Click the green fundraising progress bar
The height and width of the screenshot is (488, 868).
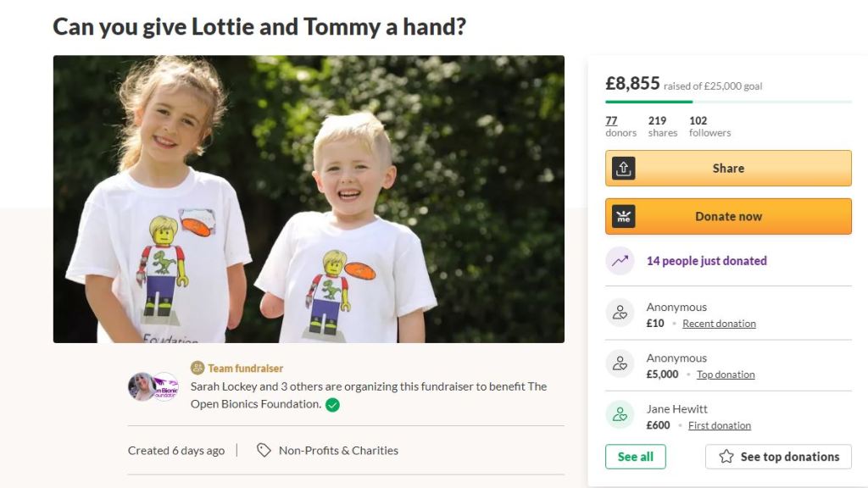click(649, 102)
